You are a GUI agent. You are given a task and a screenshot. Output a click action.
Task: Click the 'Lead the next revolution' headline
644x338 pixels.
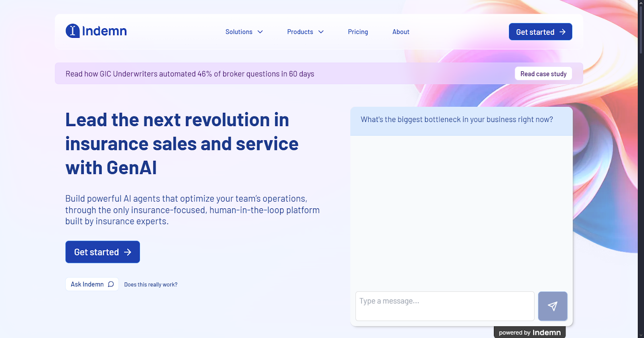click(x=182, y=144)
